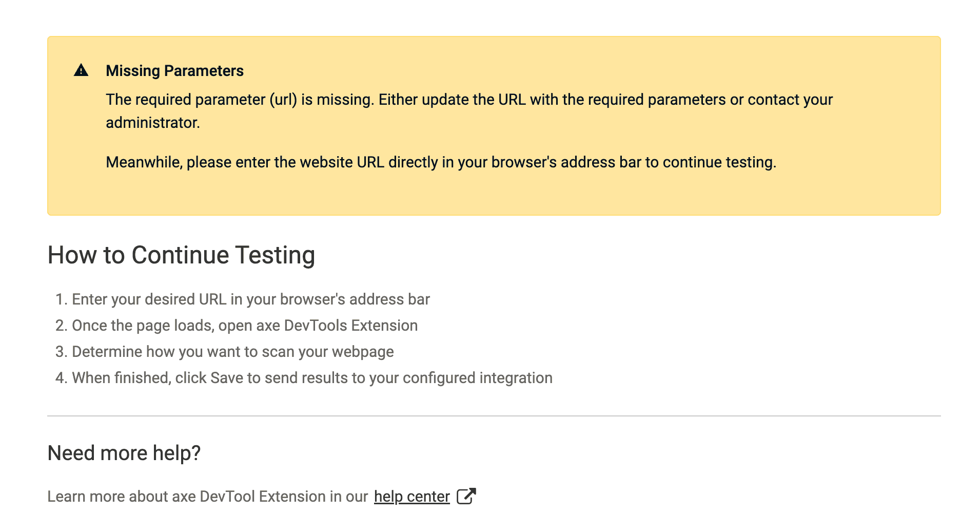Click the warning triangle icon
This screenshot has width=980, height=532.
[x=81, y=70]
